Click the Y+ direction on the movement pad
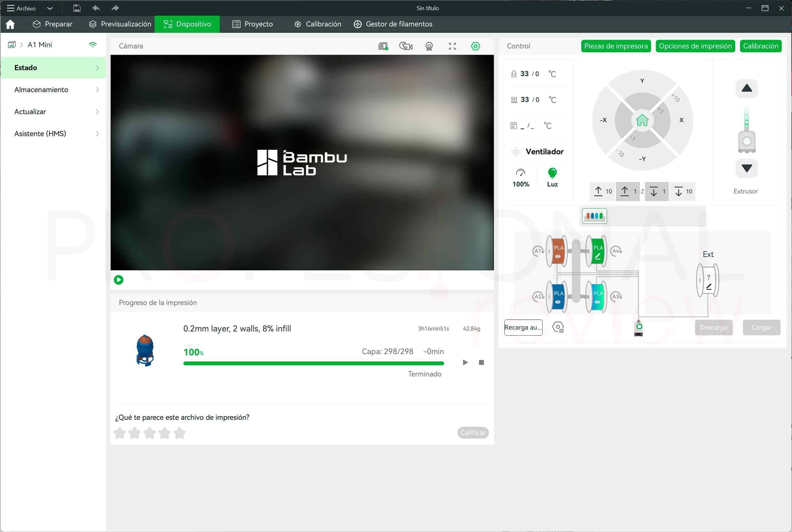Image resolution: width=792 pixels, height=532 pixels. [642, 81]
